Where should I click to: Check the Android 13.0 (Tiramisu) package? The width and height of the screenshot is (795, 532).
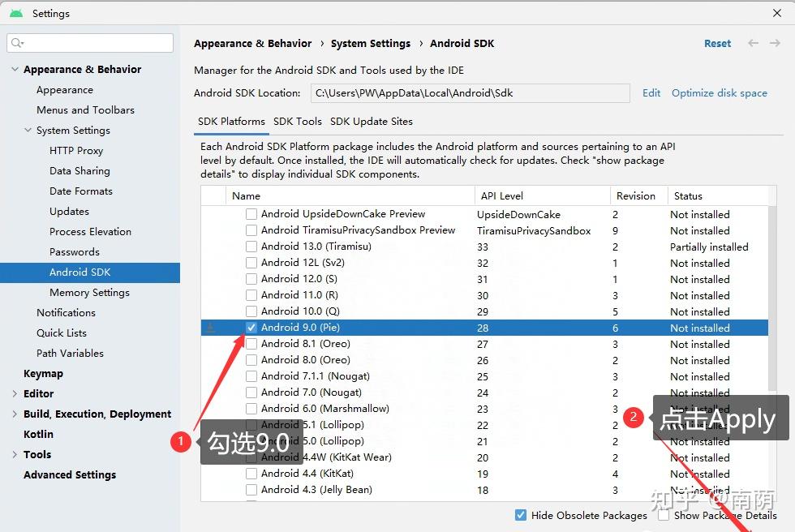pos(251,247)
